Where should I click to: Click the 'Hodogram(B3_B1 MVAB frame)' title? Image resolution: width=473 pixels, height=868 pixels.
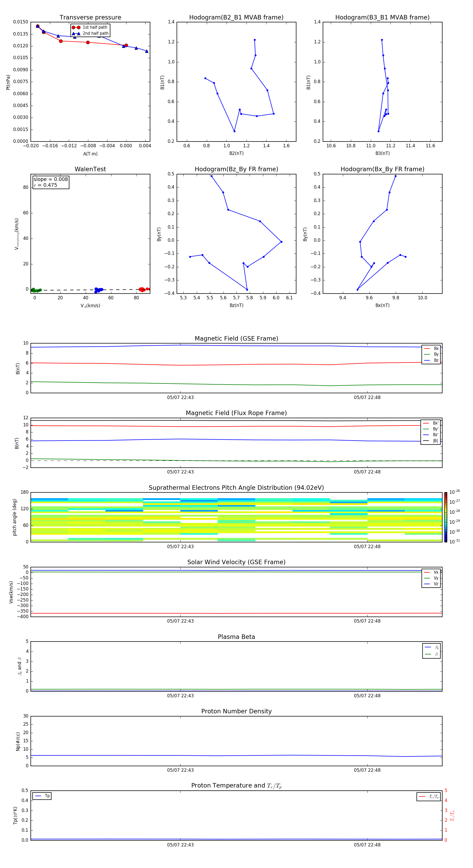click(x=382, y=18)
